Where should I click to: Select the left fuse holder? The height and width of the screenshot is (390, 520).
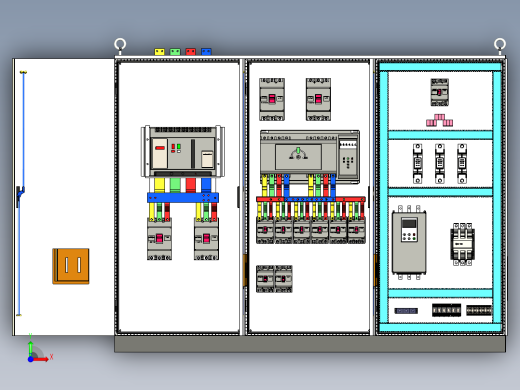[x=417, y=164]
